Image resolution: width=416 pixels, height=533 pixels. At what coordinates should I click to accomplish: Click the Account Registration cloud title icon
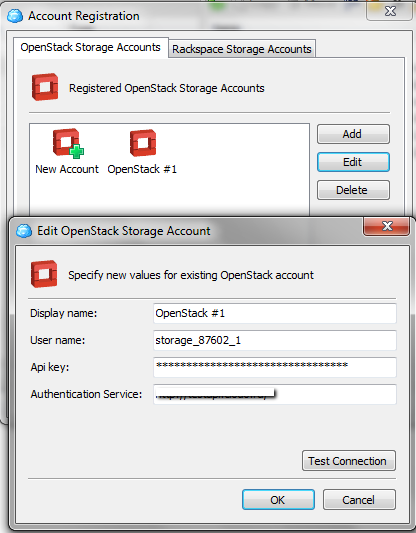pyautogui.click(x=15, y=16)
